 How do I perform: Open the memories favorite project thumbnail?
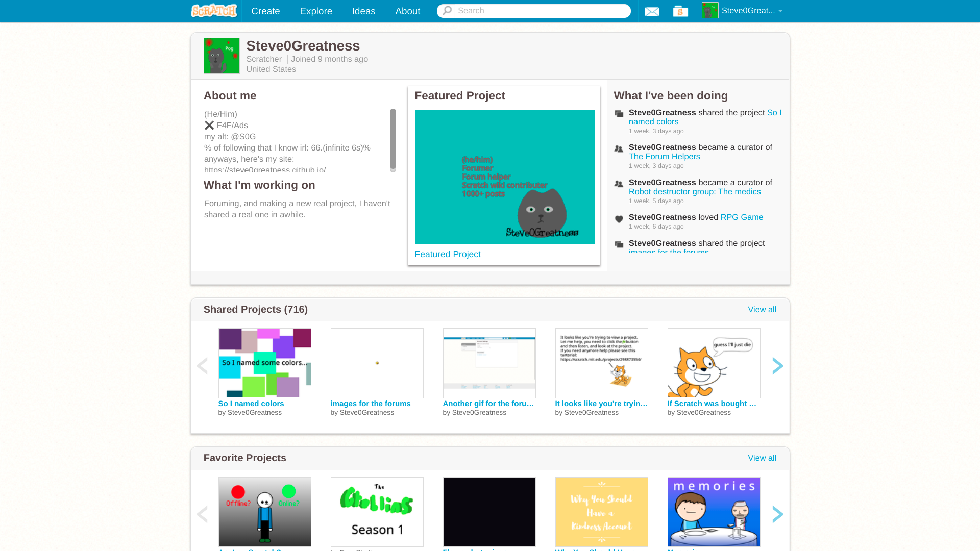(714, 512)
